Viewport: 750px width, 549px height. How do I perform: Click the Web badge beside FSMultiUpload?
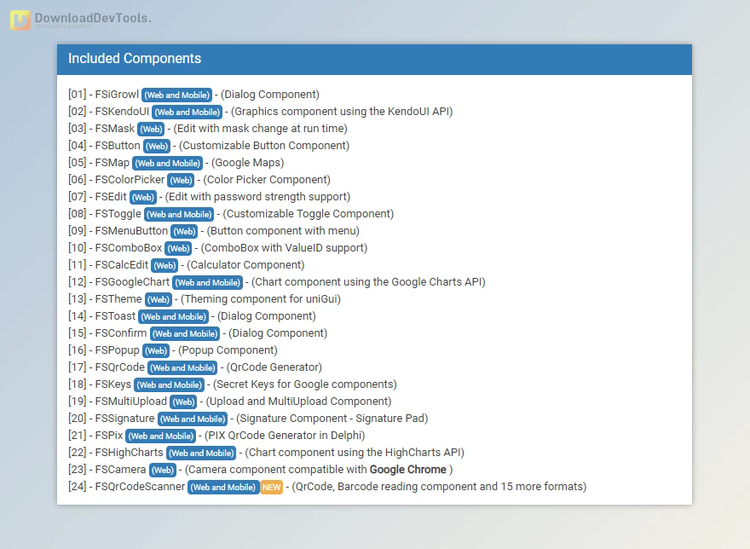[x=183, y=402]
